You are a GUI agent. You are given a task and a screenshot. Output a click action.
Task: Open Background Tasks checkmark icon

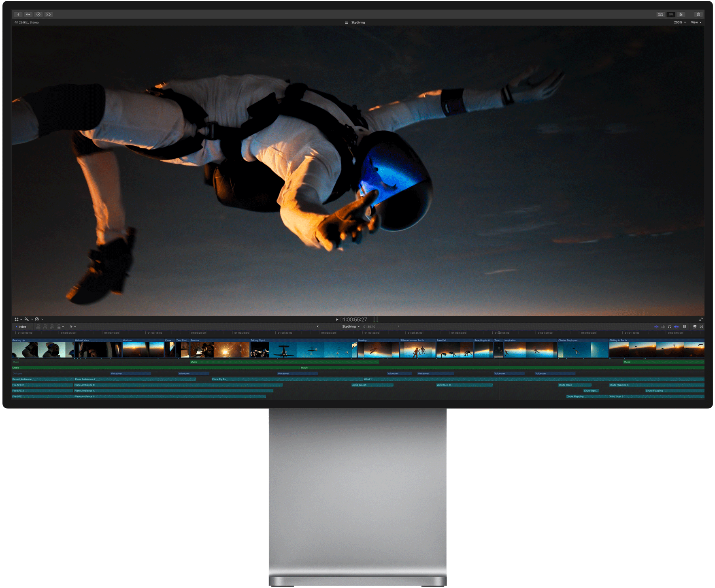[38, 15]
